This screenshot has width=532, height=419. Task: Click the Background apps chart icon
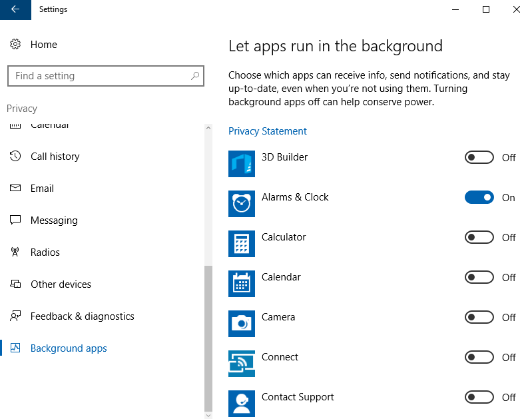[15, 348]
